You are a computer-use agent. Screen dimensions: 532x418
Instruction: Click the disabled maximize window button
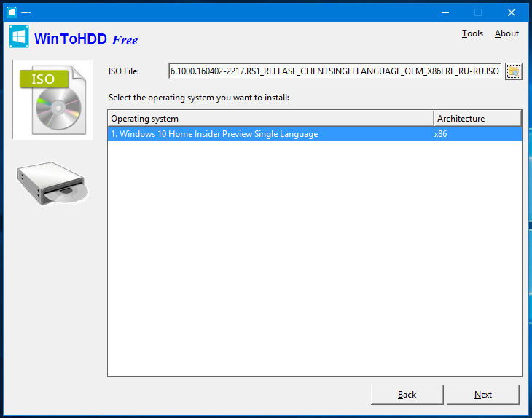(x=478, y=12)
